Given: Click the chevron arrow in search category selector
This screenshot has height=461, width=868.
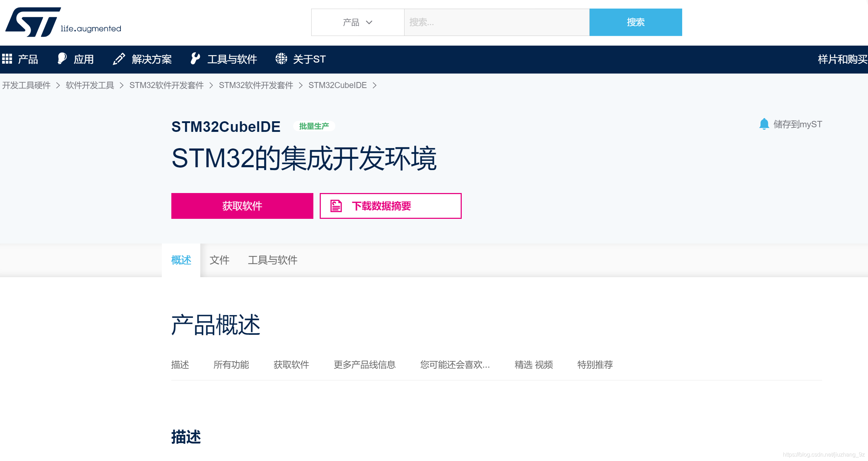Looking at the screenshot, I should 369,22.
